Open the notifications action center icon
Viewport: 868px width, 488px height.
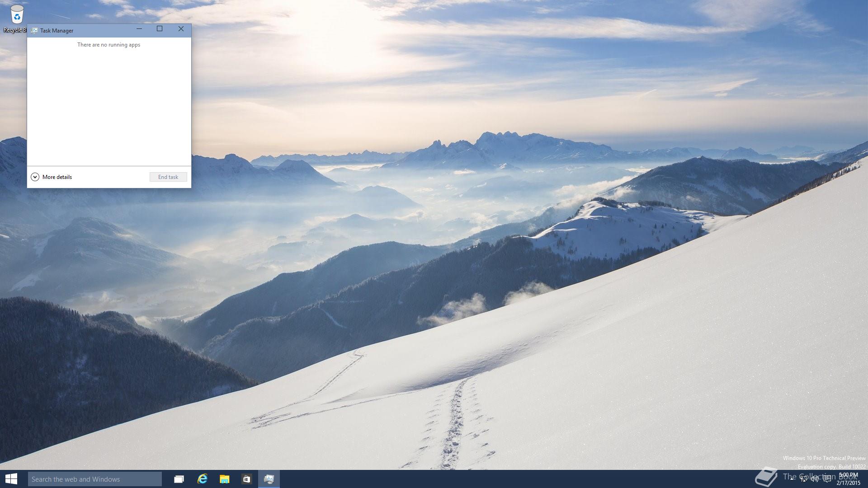tap(827, 479)
